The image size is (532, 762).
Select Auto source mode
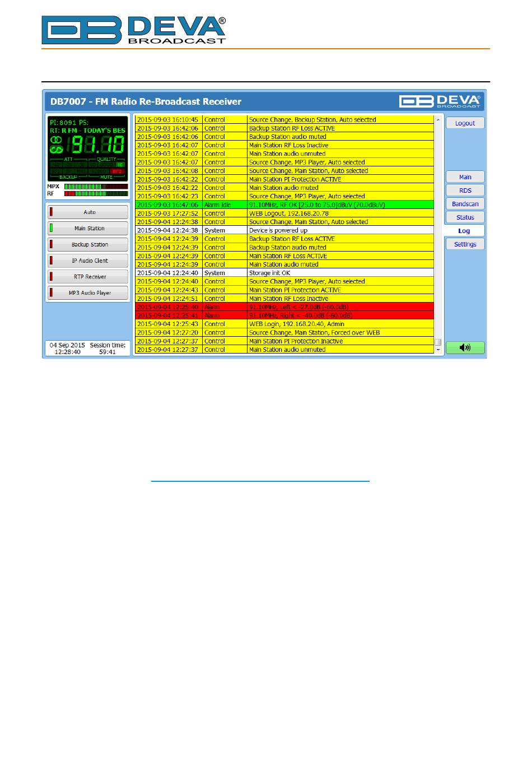[x=88, y=212]
